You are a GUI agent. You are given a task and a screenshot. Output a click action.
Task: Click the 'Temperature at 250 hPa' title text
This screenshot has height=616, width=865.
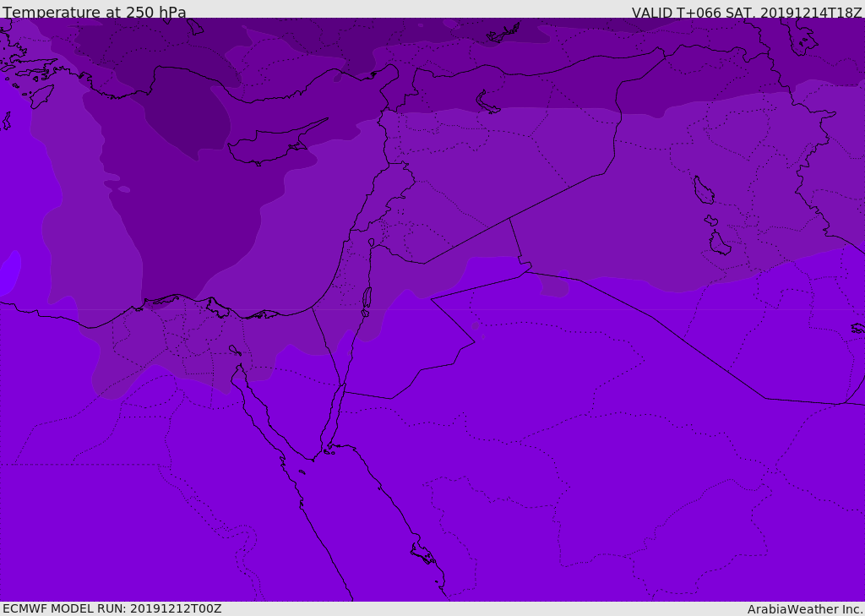(95, 12)
